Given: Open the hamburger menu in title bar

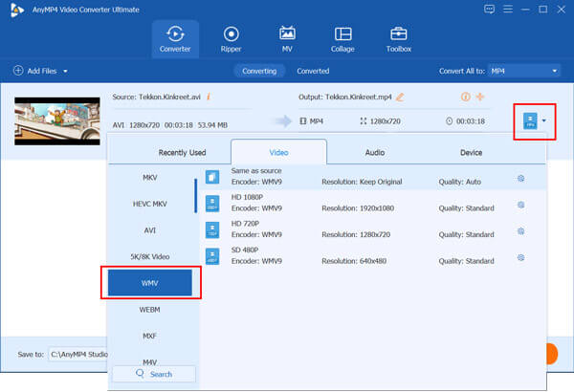Looking at the screenshot, I should (x=508, y=10).
